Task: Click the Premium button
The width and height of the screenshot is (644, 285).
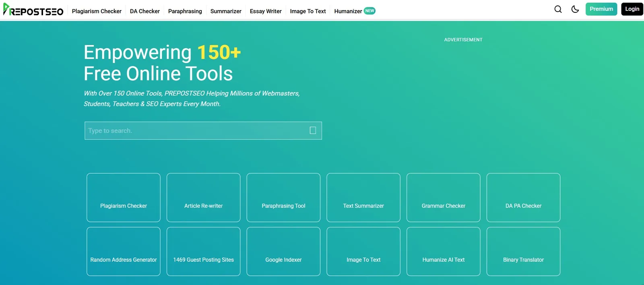Action: 601,9
